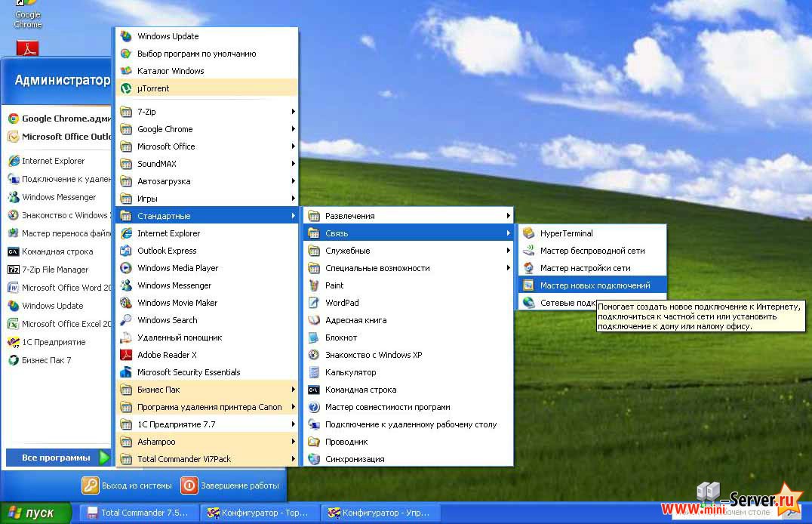The image size is (812, 524).
Task: Click the µTorrent icon
Action: click(126, 88)
